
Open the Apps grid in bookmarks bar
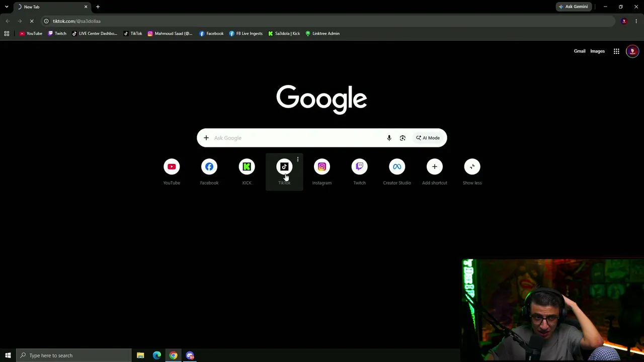tap(7, 34)
